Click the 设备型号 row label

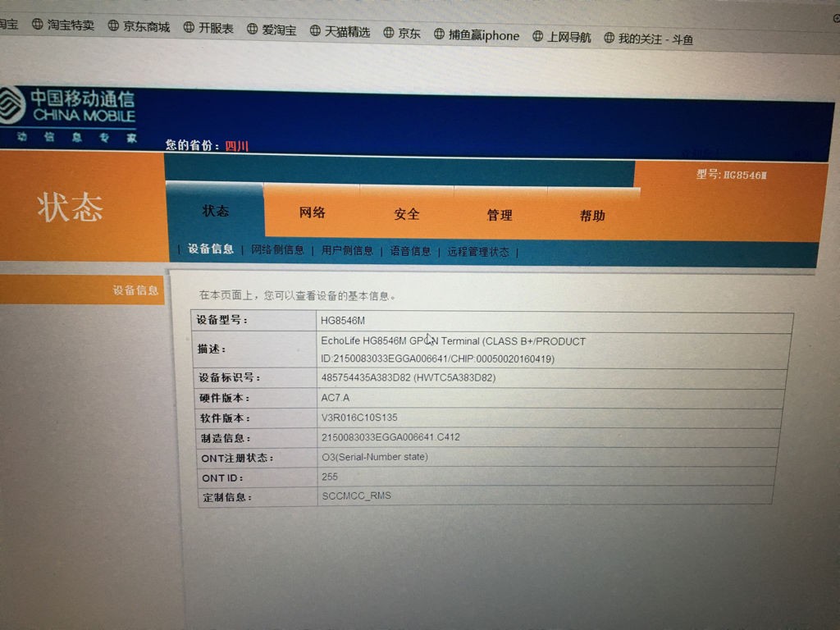click(221, 321)
